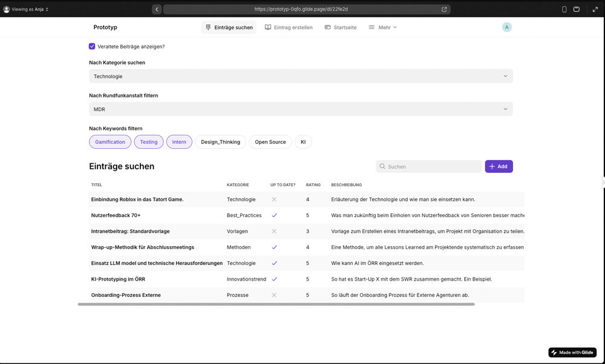Image resolution: width=605 pixels, height=364 pixels.
Task: Click the search magnifier icon in Suchen field
Action: (382, 166)
